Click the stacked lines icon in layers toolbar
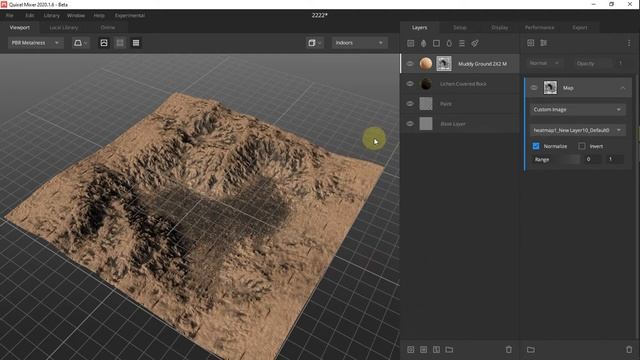 coord(462,43)
